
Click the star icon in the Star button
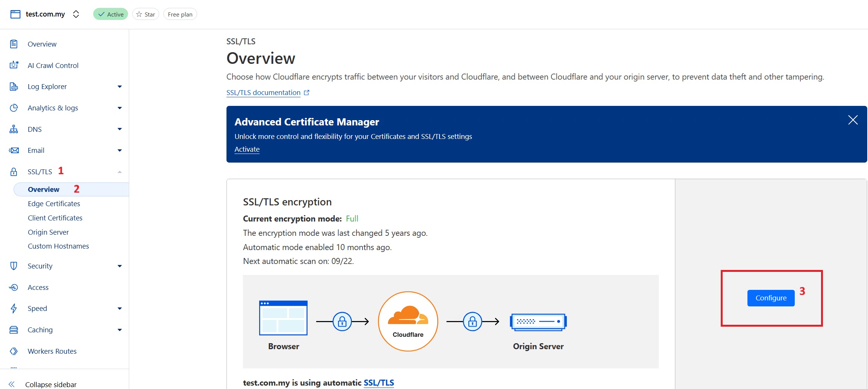tap(139, 14)
